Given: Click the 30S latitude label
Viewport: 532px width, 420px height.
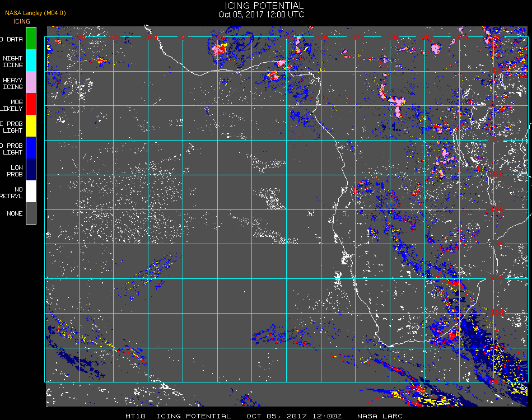Looking at the screenshot, I should point(497,312).
